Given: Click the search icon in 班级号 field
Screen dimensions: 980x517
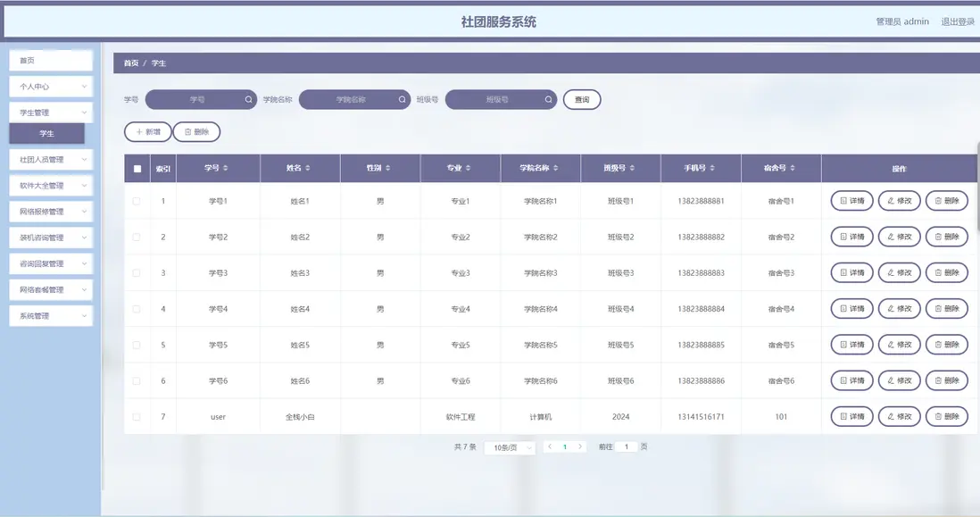Looking at the screenshot, I should [548, 99].
